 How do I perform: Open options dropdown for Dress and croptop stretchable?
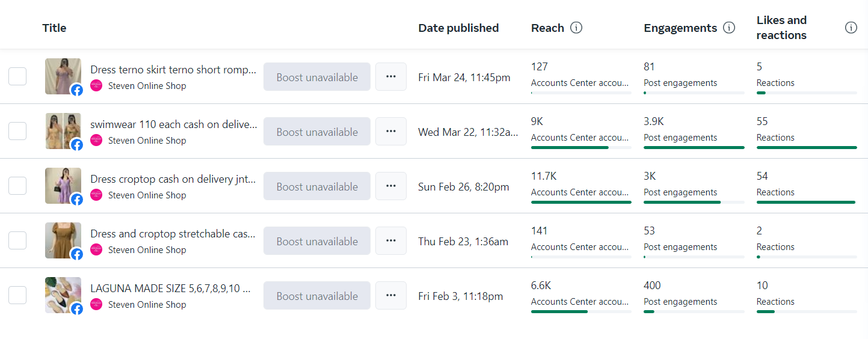coord(391,241)
